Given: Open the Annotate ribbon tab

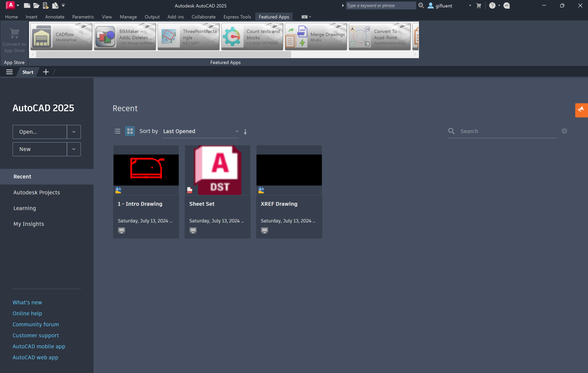Looking at the screenshot, I should tap(55, 17).
